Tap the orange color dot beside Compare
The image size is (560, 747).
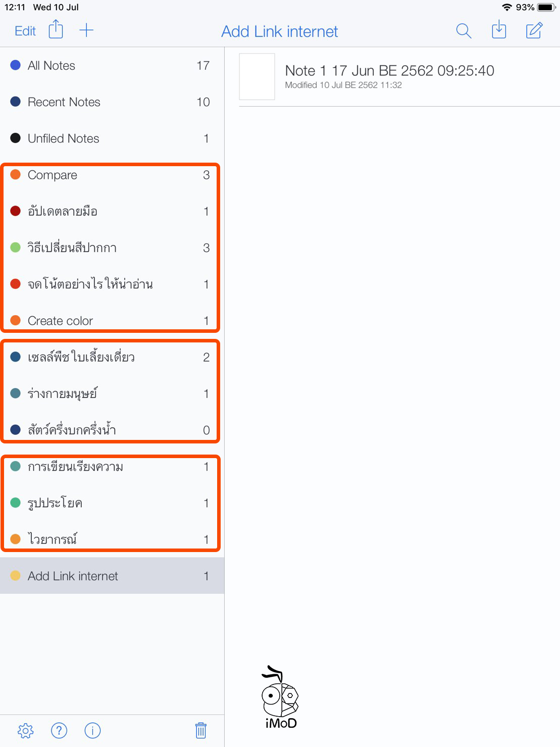(x=15, y=175)
